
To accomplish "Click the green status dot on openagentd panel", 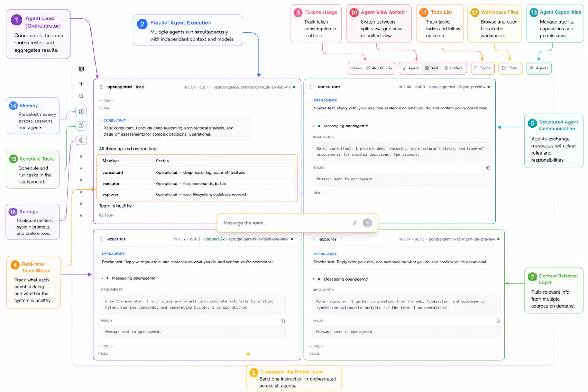I will click(294, 87).
